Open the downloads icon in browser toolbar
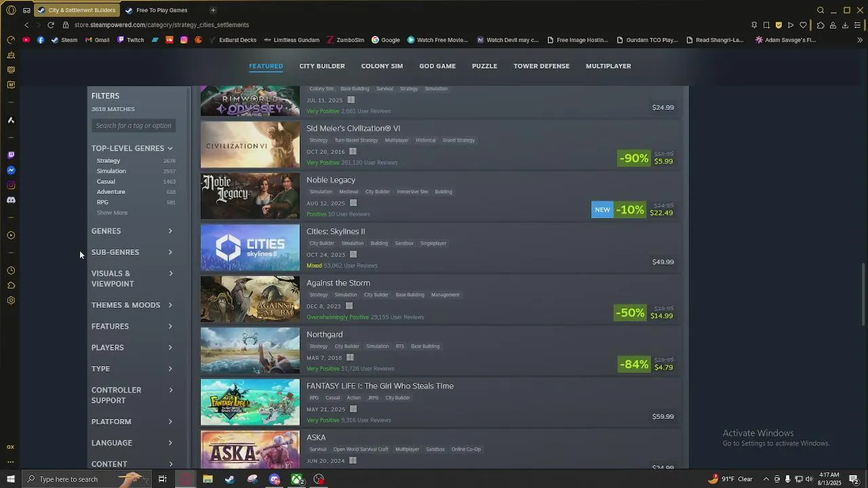The width and height of the screenshot is (868, 488). click(845, 25)
